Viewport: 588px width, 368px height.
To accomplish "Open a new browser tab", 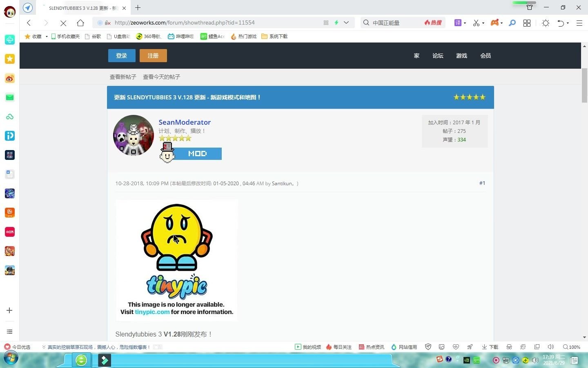I will [x=138, y=8].
